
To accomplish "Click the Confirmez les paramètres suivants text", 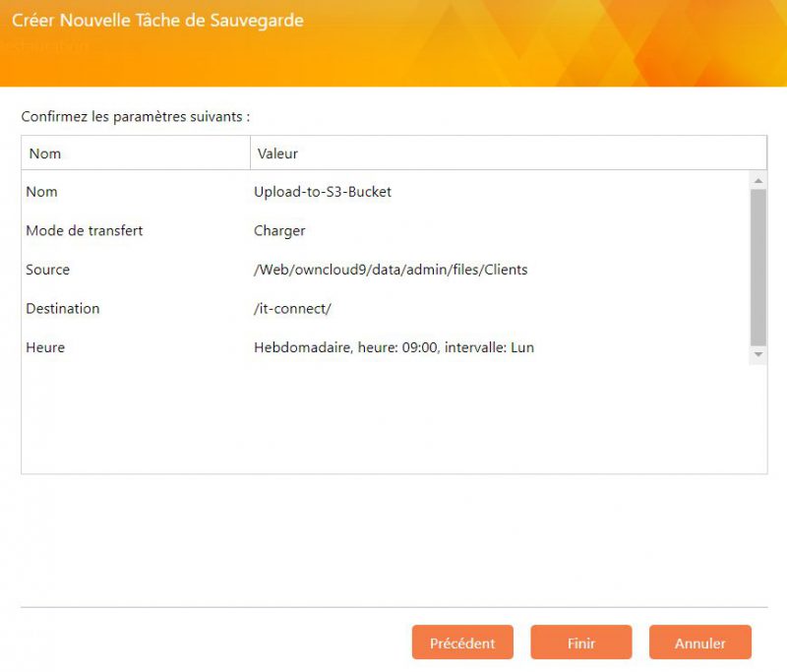I will tap(136, 116).
